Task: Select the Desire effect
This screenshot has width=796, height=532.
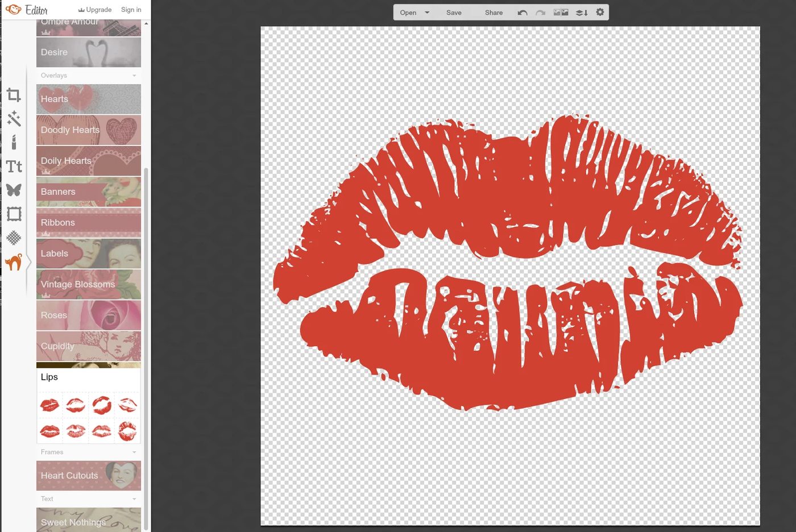Action: coord(89,52)
